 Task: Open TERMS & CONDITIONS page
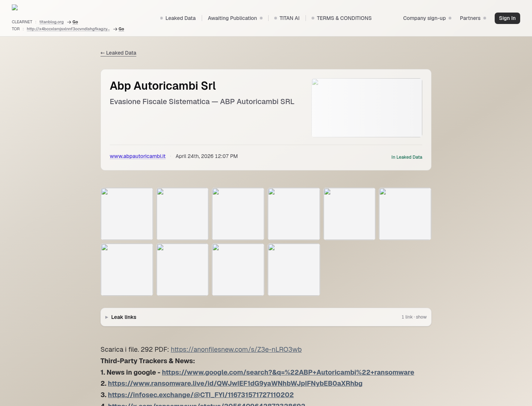click(x=341, y=18)
